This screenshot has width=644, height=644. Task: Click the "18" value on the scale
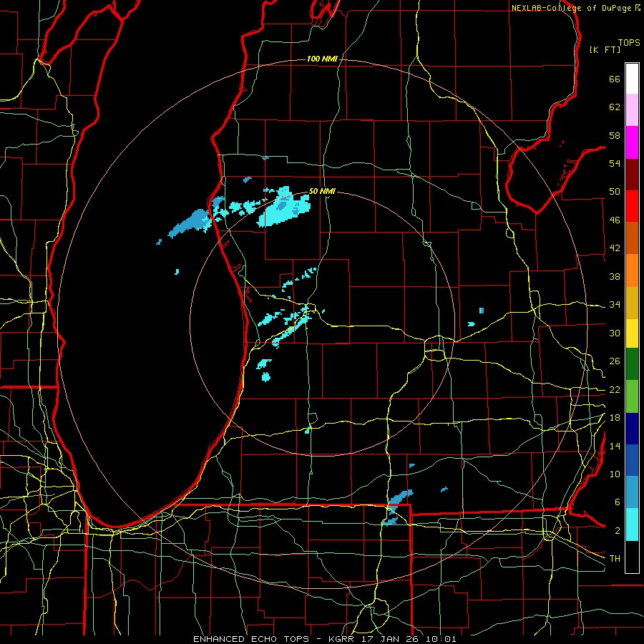[x=615, y=418]
